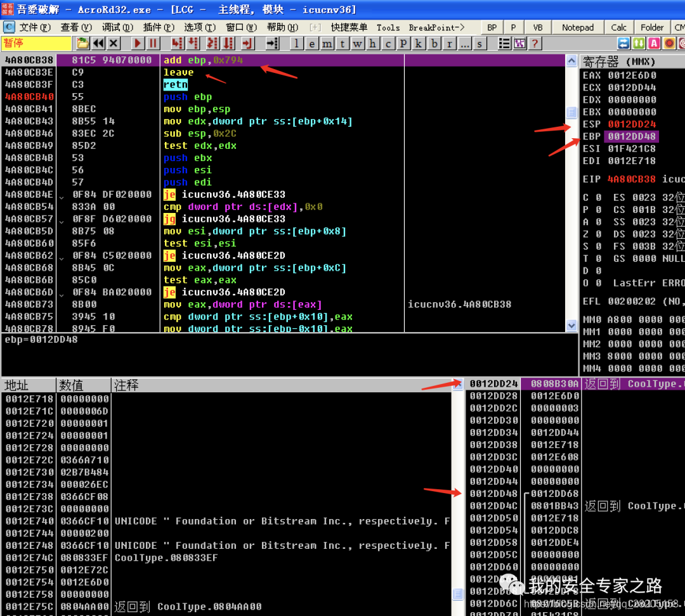Open Patches window with 'P' button

pos(403,43)
